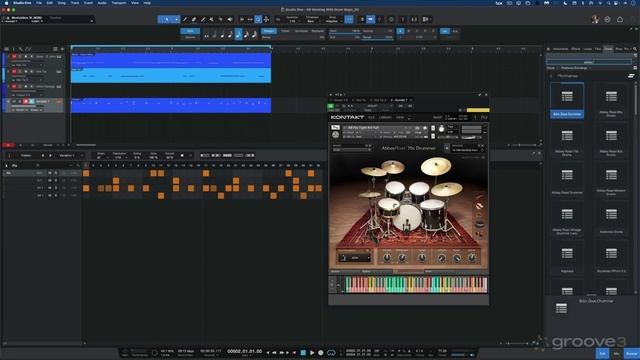Click a key on the Kontakt keyboard
Image resolution: width=640 pixels, height=360 pixels.
416,284
